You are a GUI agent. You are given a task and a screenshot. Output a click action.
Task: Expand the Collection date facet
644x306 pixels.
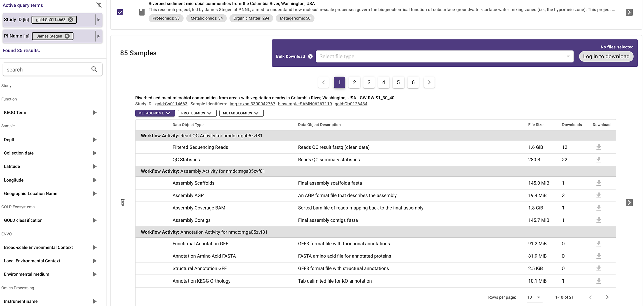click(95, 153)
